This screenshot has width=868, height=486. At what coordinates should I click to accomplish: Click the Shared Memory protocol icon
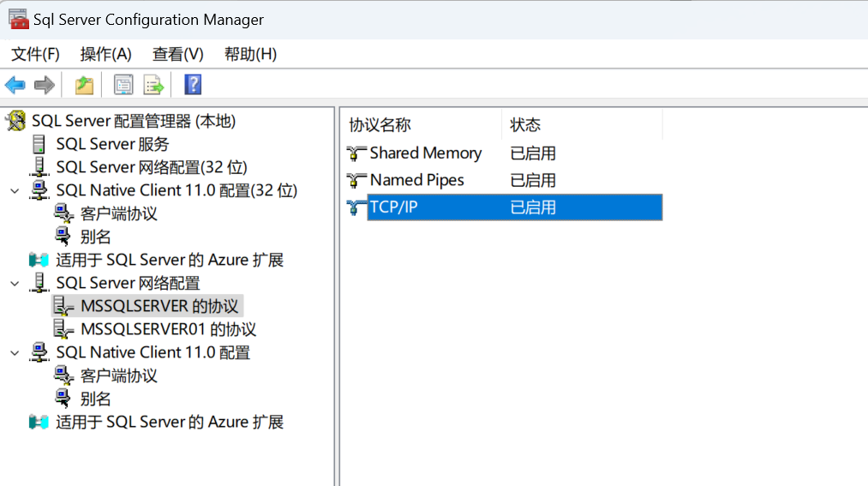tap(356, 153)
